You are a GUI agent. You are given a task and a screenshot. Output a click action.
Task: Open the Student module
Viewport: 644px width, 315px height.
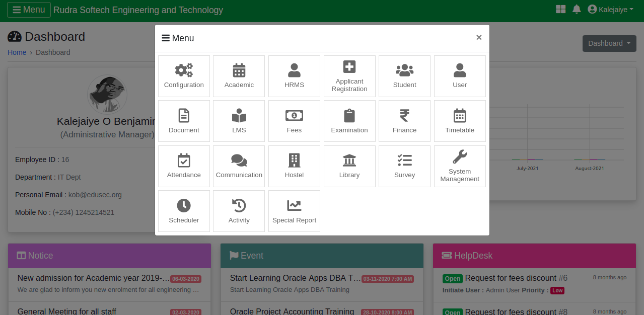pyautogui.click(x=404, y=76)
